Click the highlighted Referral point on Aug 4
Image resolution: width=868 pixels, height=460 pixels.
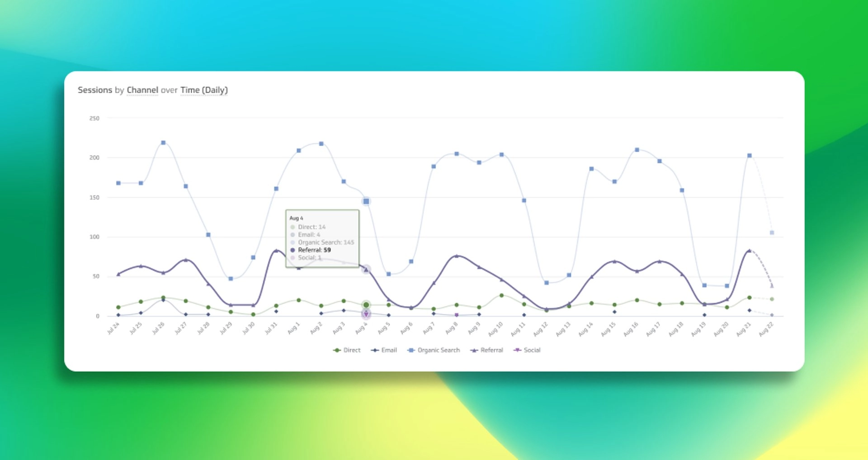(366, 270)
